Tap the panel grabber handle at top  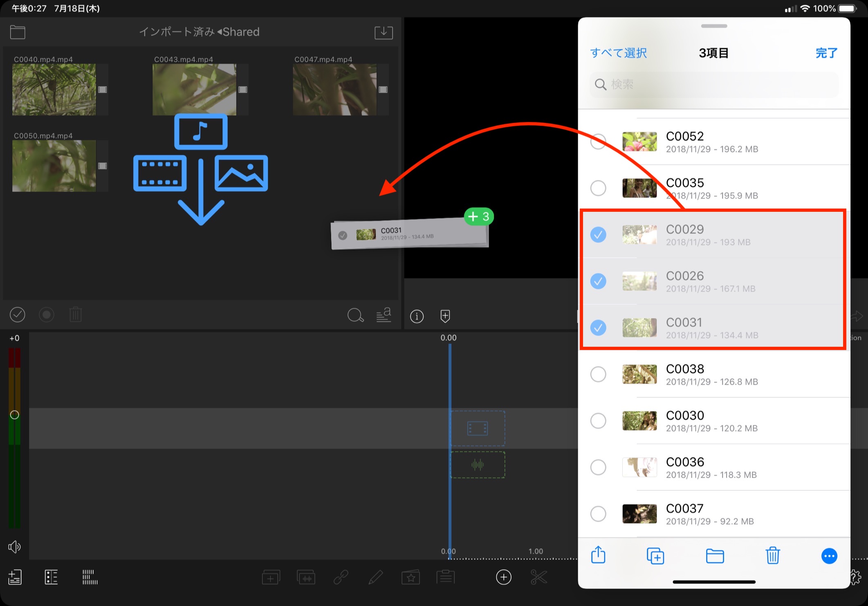click(x=714, y=26)
